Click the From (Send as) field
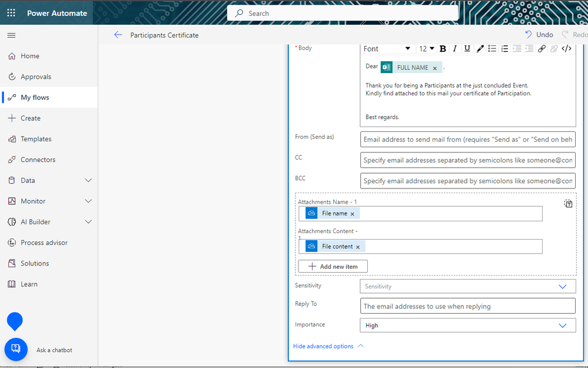The height and width of the screenshot is (368, 588). coord(467,139)
